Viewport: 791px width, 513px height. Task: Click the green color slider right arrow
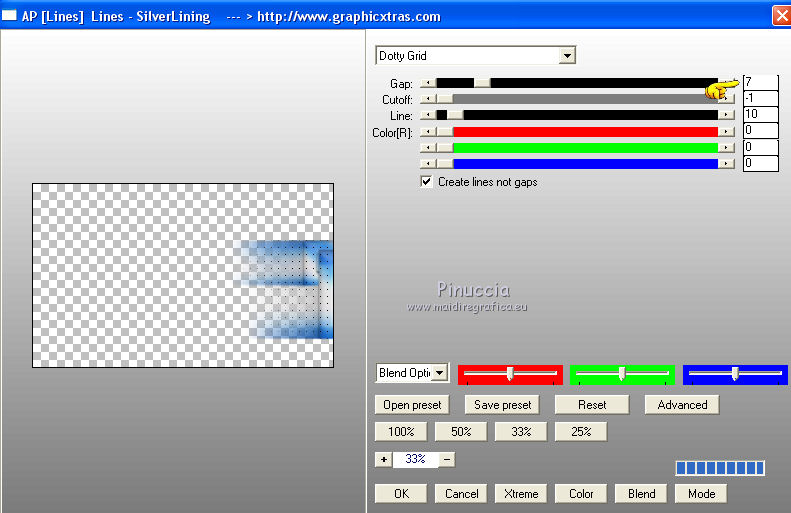726,148
